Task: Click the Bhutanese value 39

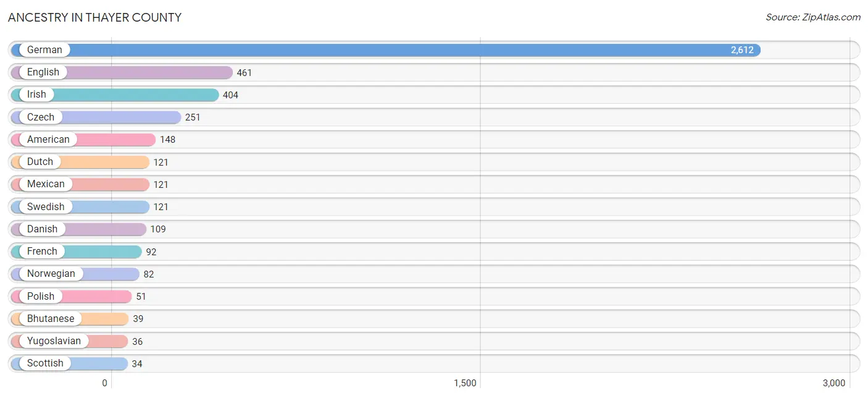Action: coord(138,319)
